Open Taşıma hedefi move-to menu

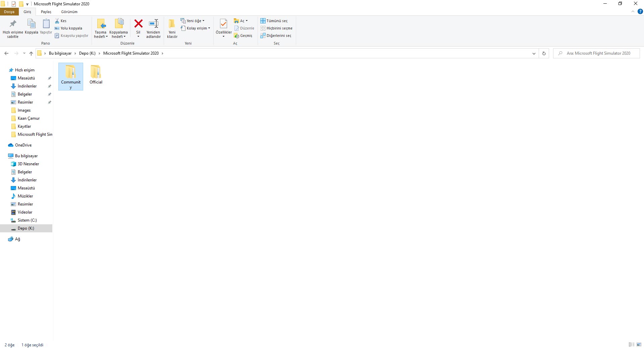101,28
